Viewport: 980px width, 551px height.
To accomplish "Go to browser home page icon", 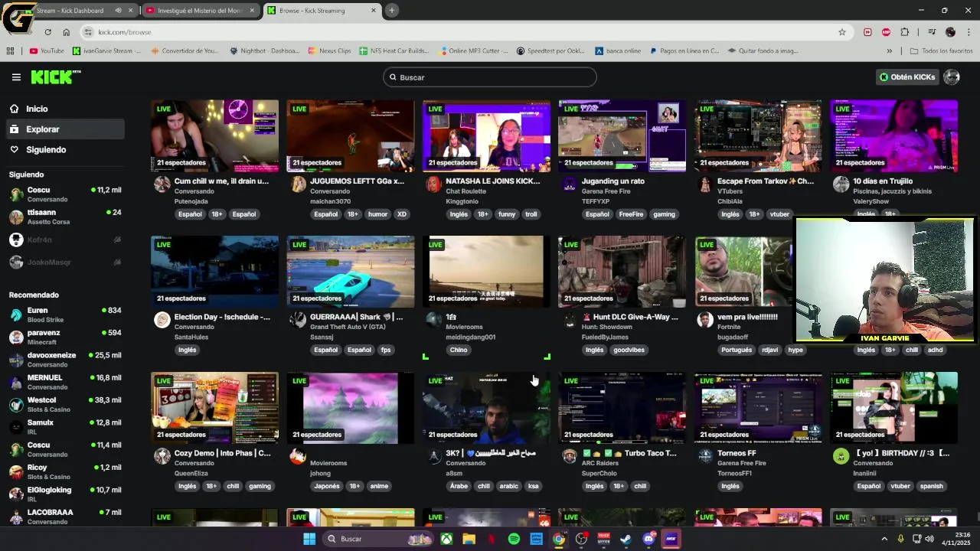I will pos(66,32).
